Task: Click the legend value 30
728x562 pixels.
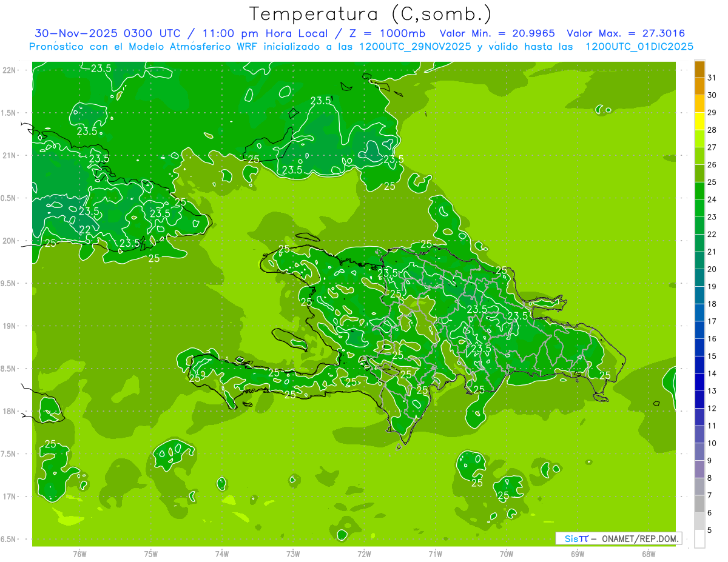Action: click(x=712, y=95)
